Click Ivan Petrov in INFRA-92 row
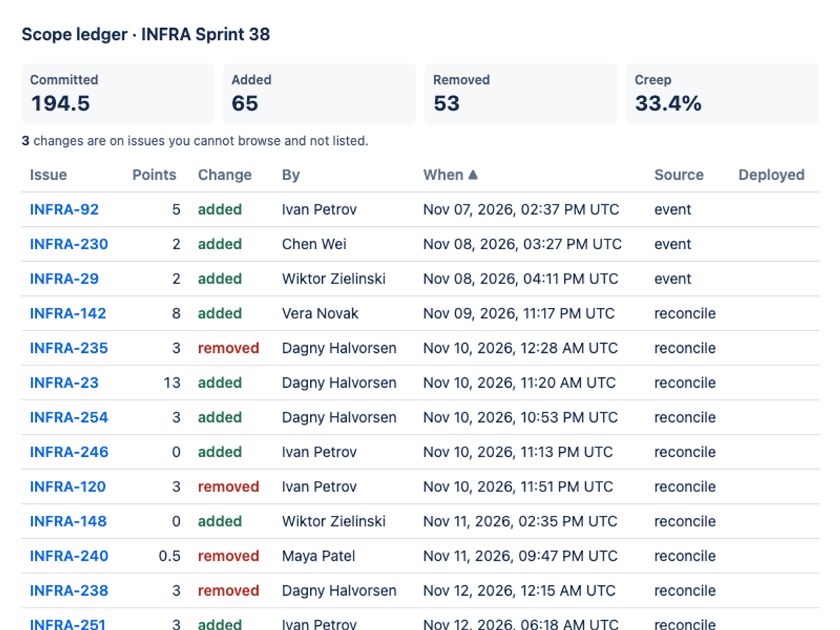The width and height of the screenshot is (840, 630). click(319, 209)
